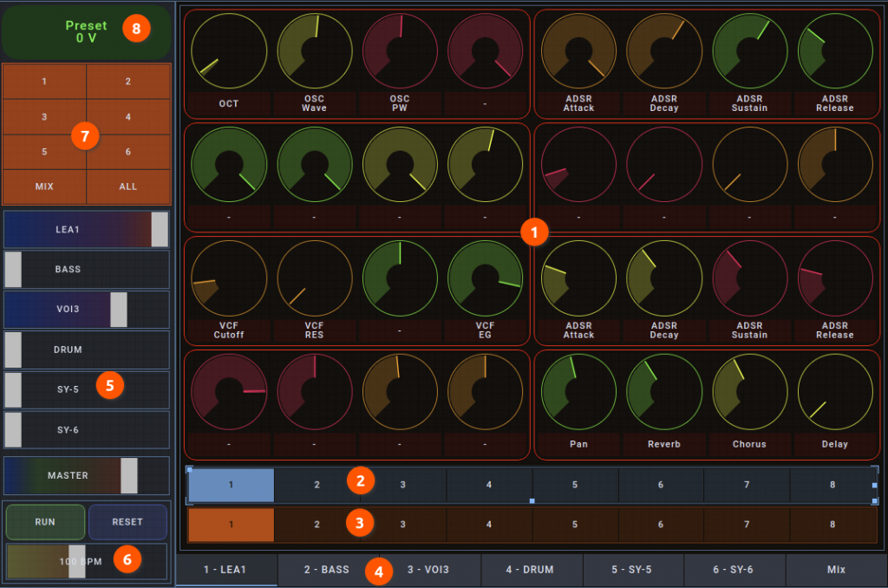888x588 pixels.
Task: Click the DRUM volume slider
Action: (x=86, y=350)
